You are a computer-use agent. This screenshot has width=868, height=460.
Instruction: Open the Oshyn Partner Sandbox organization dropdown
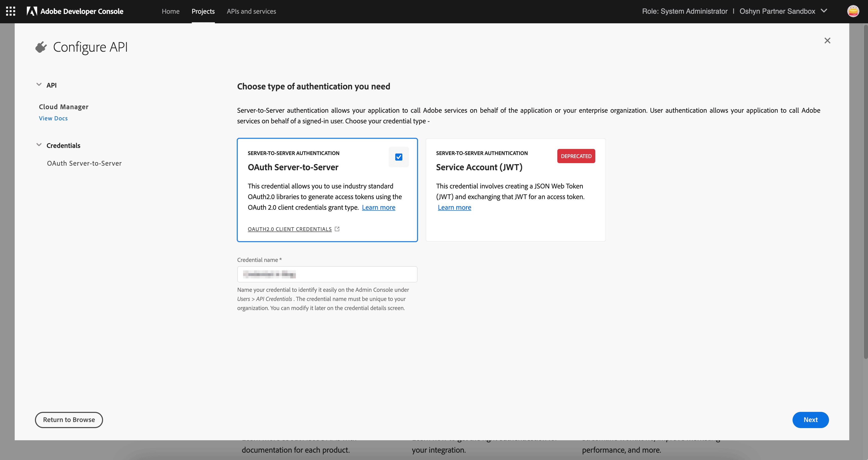pyautogui.click(x=783, y=11)
